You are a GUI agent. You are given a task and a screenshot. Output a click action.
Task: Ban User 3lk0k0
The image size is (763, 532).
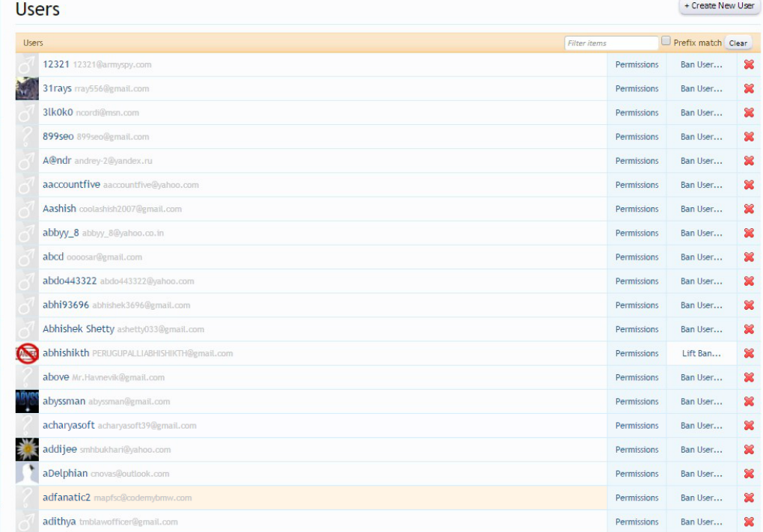click(701, 112)
